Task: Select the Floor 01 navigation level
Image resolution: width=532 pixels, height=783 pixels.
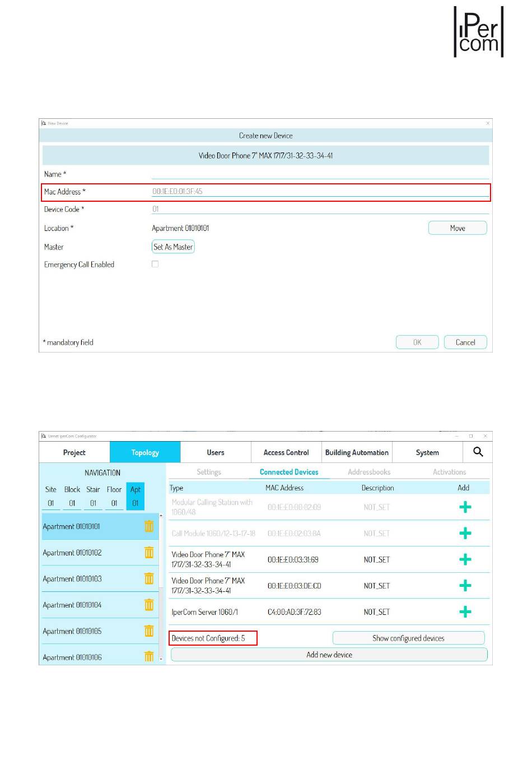Action: (114, 497)
